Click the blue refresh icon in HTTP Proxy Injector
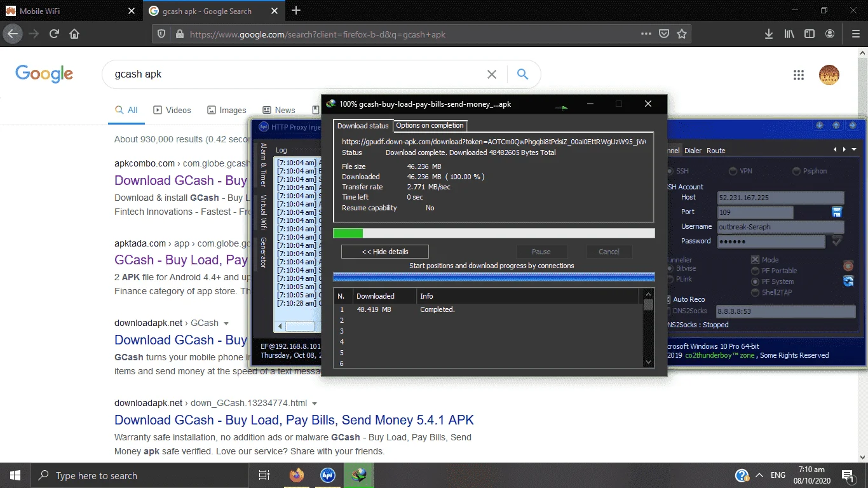The height and width of the screenshot is (488, 868). (848, 281)
